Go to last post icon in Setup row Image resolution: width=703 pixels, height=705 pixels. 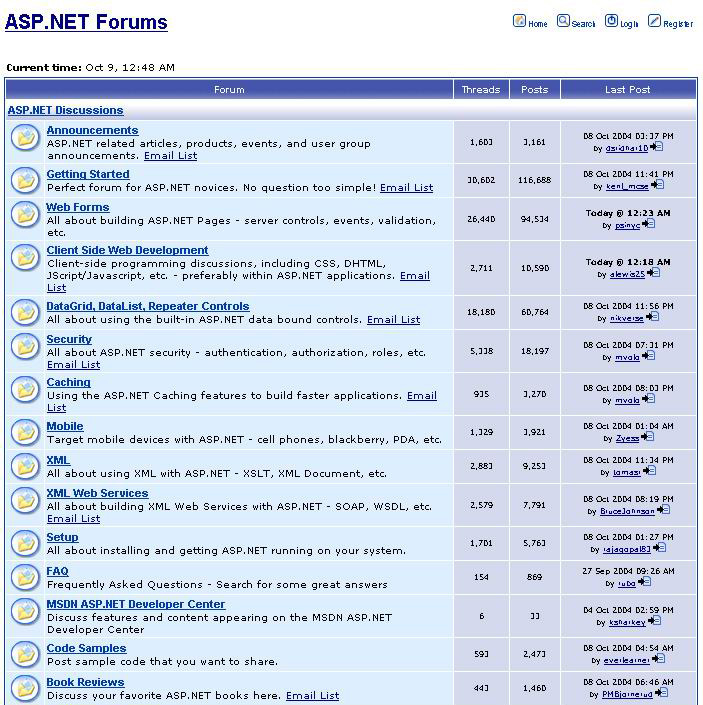click(659, 548)
